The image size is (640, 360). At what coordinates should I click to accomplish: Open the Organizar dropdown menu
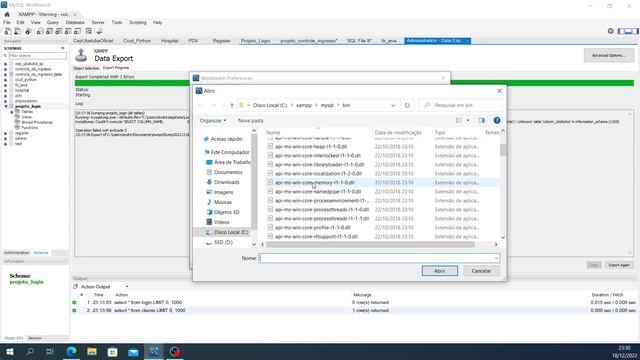coord(213,120)
